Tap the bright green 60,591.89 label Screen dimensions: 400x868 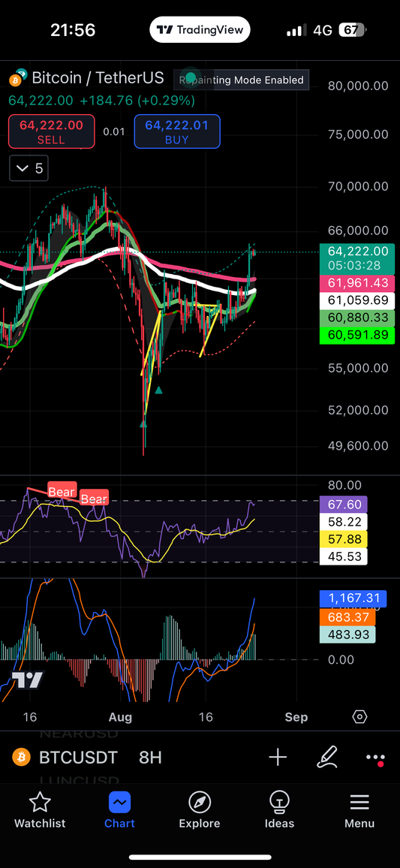click(357, 336)
